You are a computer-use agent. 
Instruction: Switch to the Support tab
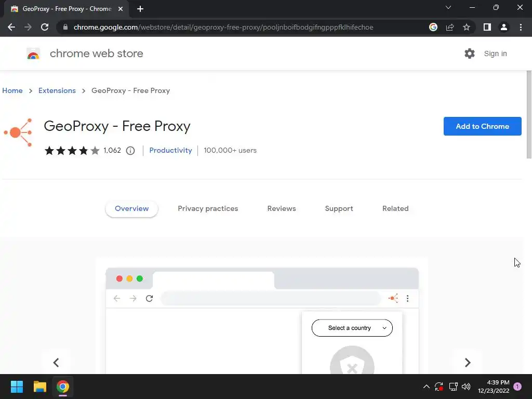click(x=339, y=209)
